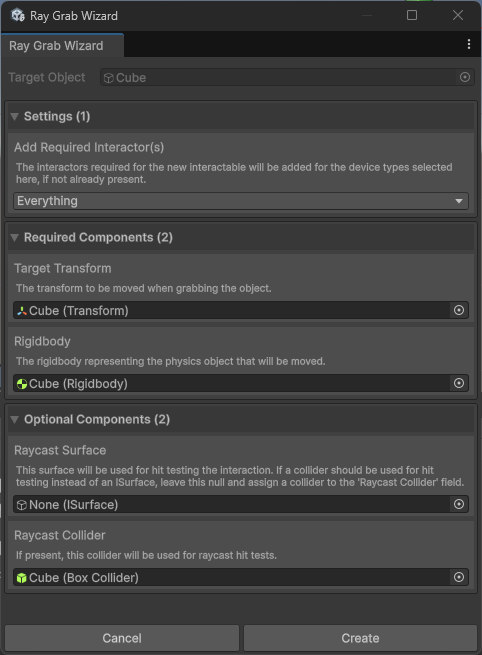Open object picker for Target Object field
This screenshot has width=482, height=655.
[x=464, y=77]
